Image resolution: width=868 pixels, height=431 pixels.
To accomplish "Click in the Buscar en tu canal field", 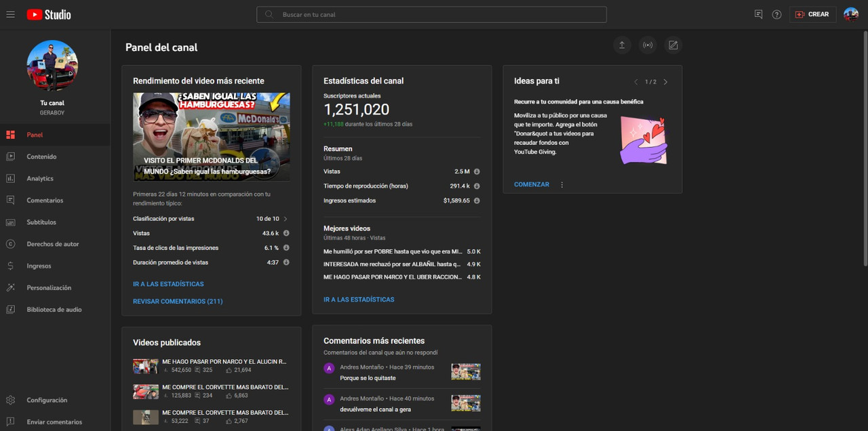I will [431, 14].
